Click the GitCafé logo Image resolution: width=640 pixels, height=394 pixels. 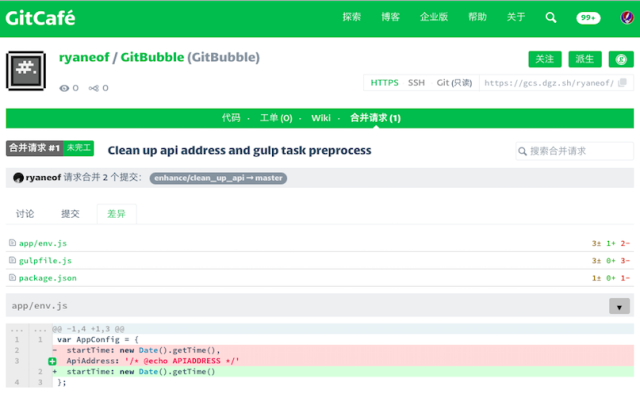coord(40,18)
